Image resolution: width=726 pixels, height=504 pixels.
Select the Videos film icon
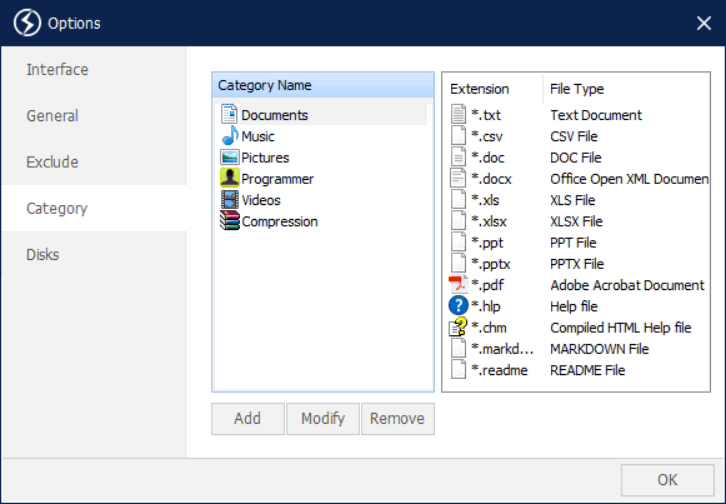[230, 199]
